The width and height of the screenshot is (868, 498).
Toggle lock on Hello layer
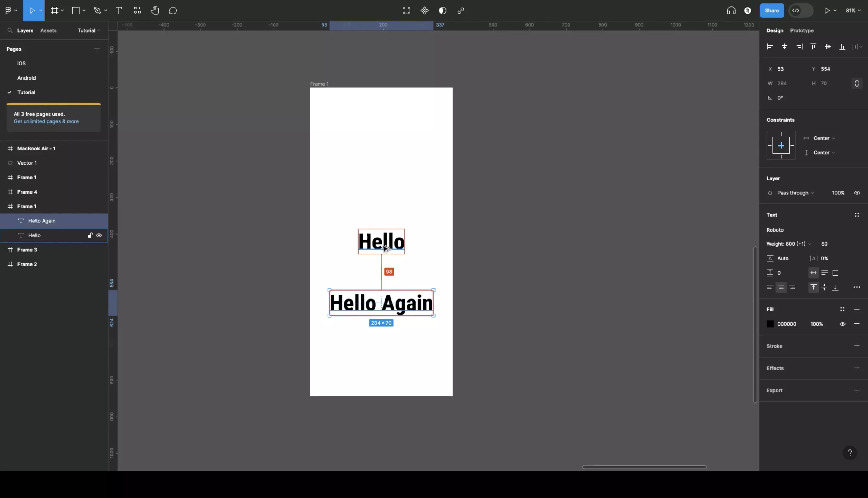coord(89,235)
